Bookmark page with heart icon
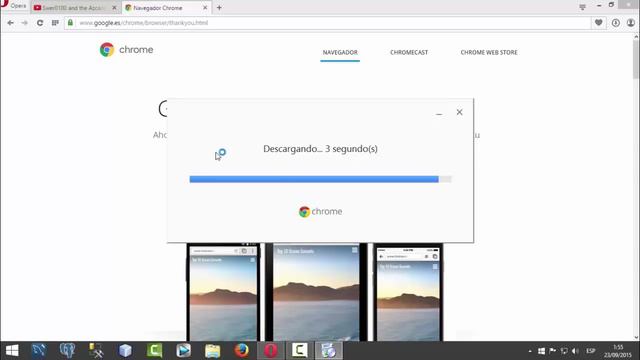The width and height of the screenshot is (640, 360). tap(598, 23)
